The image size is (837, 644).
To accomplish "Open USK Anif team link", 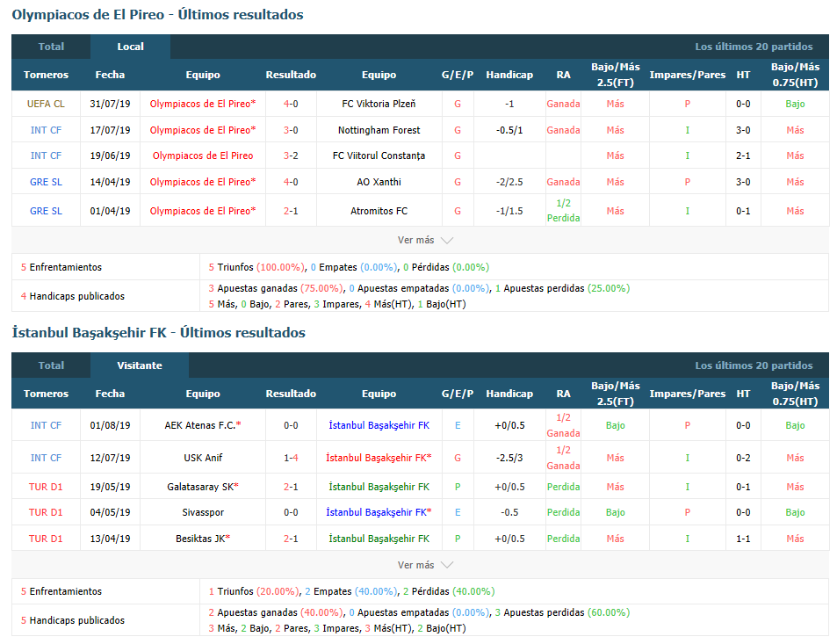I will tap(203, 458).
